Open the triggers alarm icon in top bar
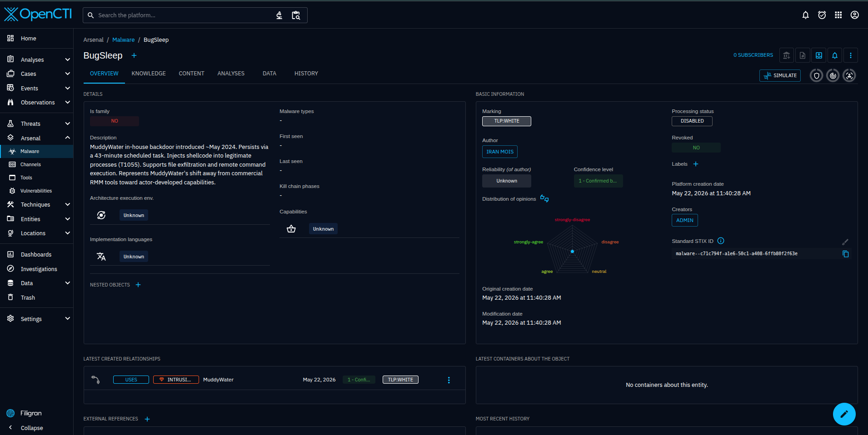Viewport: 868px width, 435px height. coord(822,15)
